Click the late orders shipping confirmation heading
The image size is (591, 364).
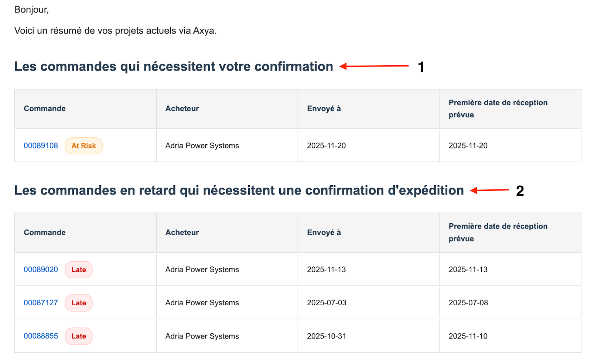point(239,190)
